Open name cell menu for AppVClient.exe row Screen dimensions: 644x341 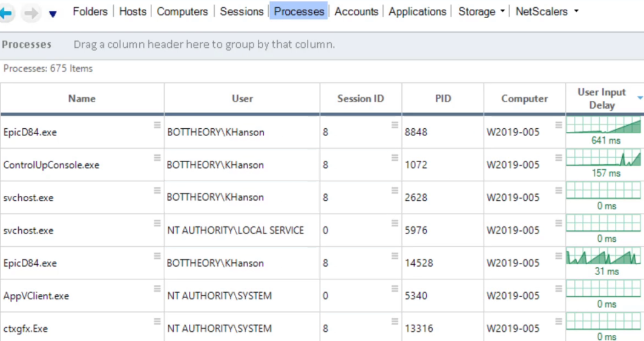157,289
